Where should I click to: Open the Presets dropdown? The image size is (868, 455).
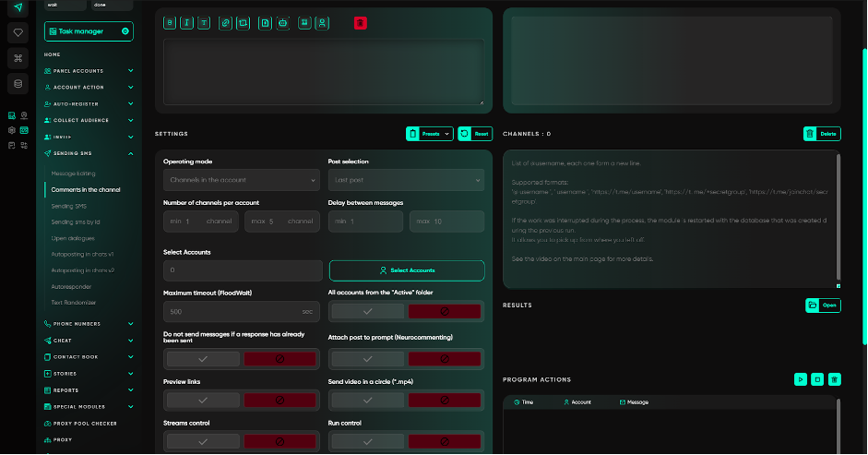pyautogui.click(x=430, y=134)
